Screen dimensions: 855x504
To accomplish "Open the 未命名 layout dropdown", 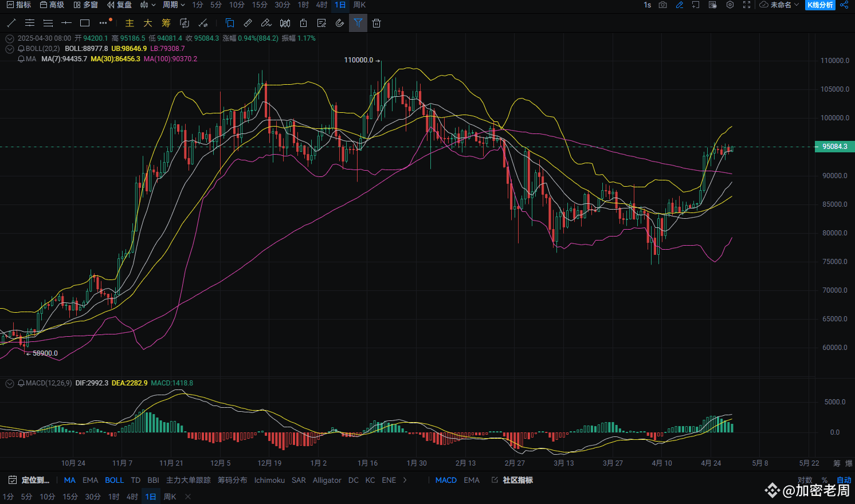I will [x=779, y=5].
